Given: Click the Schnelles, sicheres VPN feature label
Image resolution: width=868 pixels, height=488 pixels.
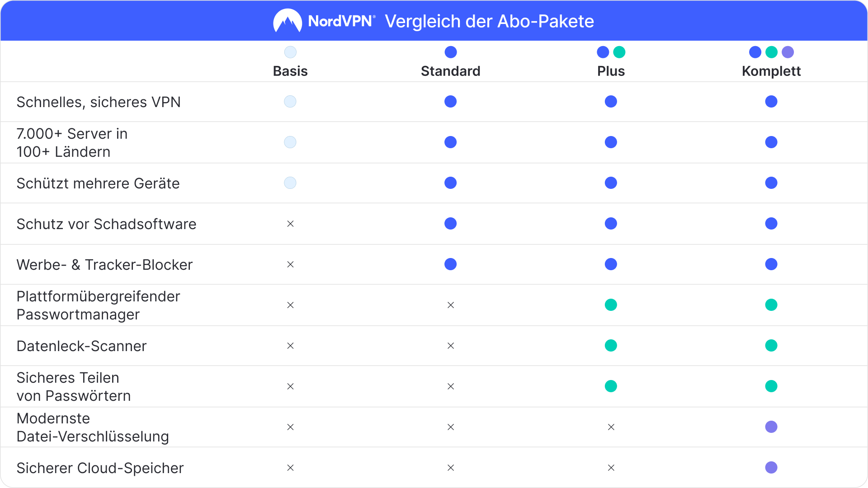Looking at the screenshot, I should point(99,102).
